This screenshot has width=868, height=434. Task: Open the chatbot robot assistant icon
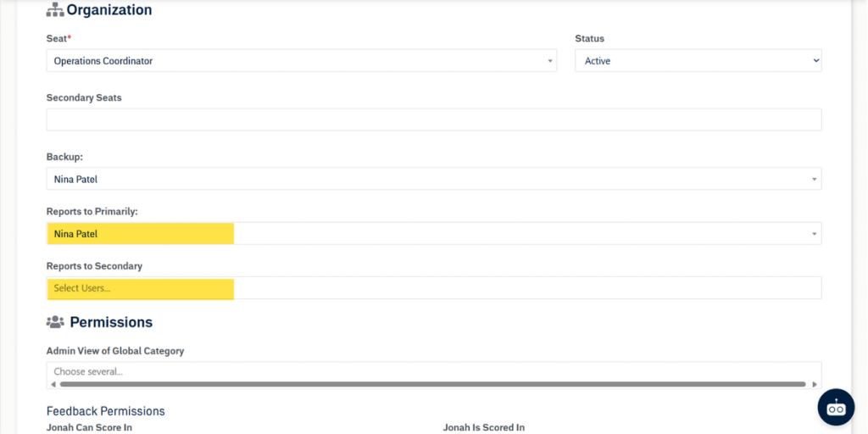(836, 407)
